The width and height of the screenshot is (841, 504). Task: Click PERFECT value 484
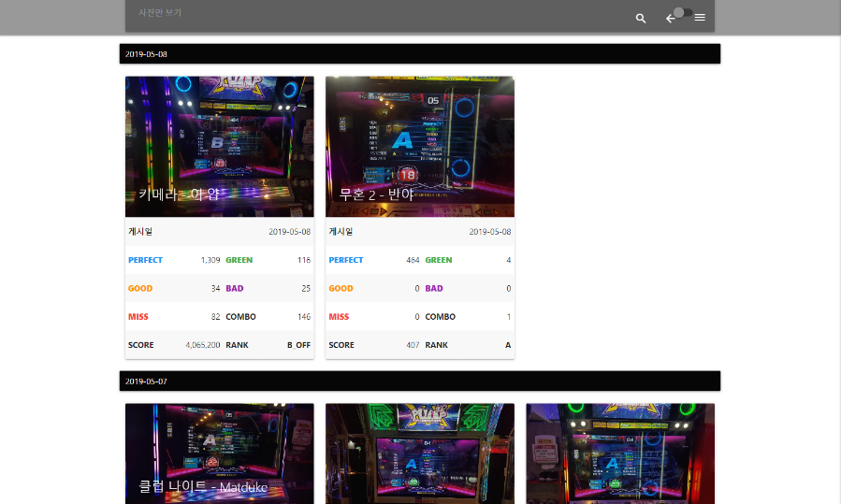(413, 260)
